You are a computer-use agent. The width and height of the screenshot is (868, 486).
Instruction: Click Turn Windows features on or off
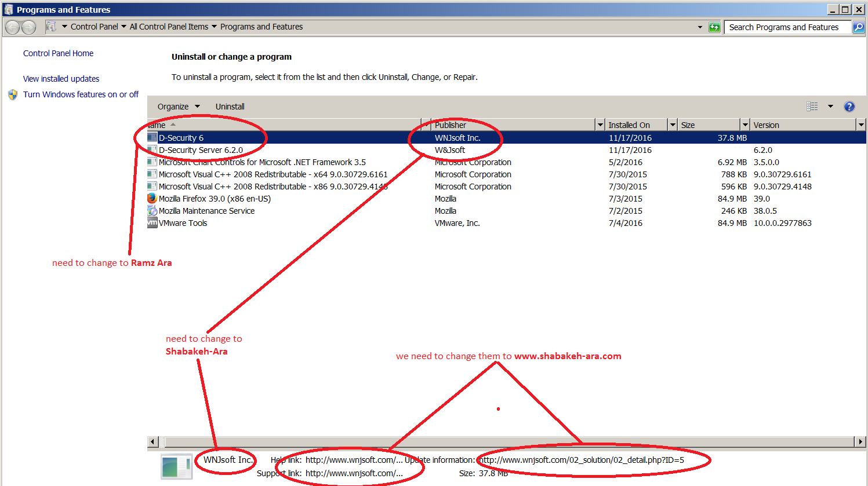coord(81,94)
